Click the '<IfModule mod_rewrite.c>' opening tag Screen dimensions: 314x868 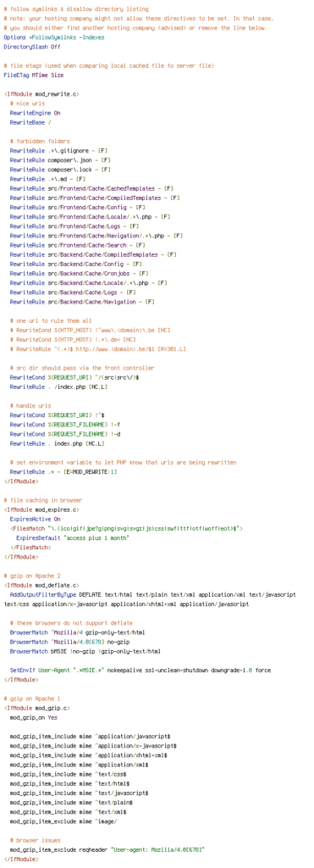41,94
